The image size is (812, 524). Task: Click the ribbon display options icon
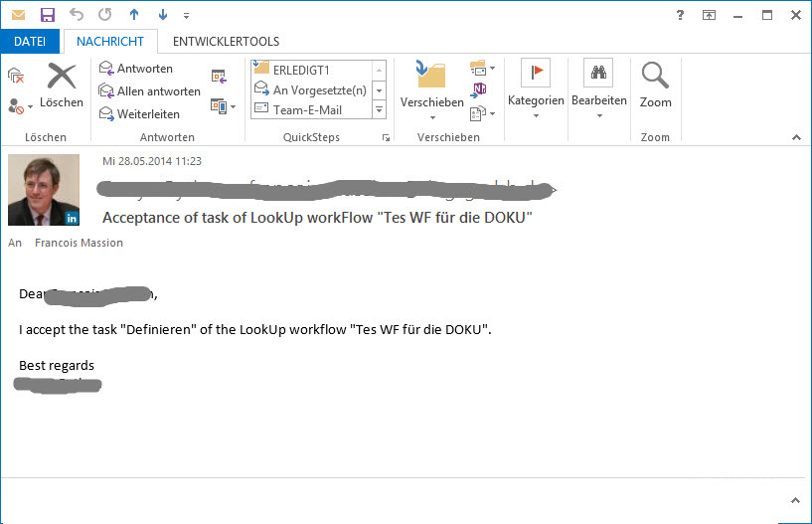pyautogui.click(x=709, y=15)
